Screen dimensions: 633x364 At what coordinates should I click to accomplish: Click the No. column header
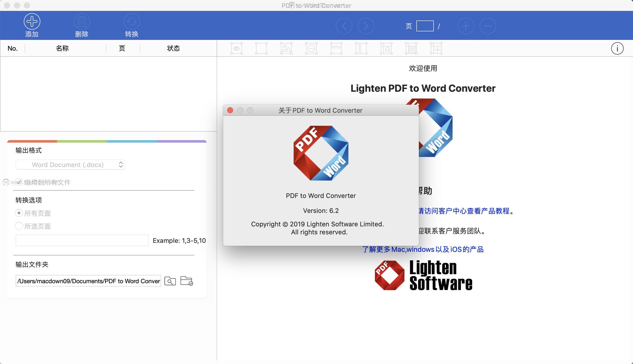tap(12, 48)
